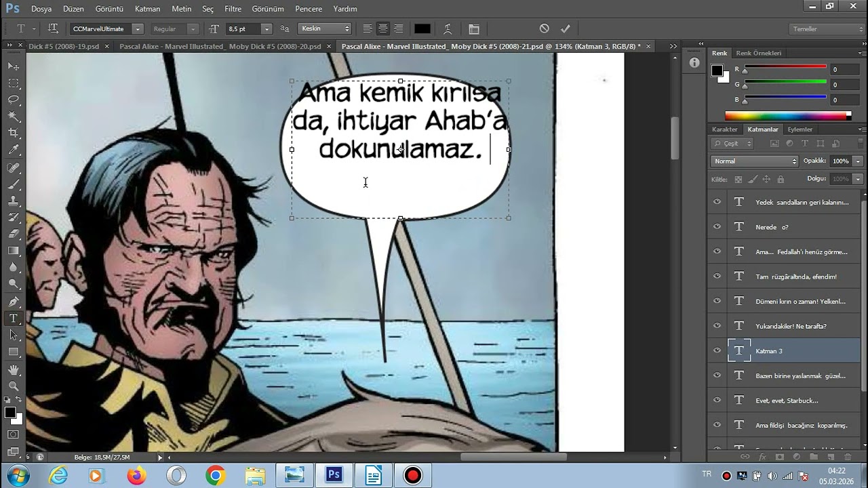Lock all layer attributes
Screen dimensions: 868x488
[x=781, y=180]
